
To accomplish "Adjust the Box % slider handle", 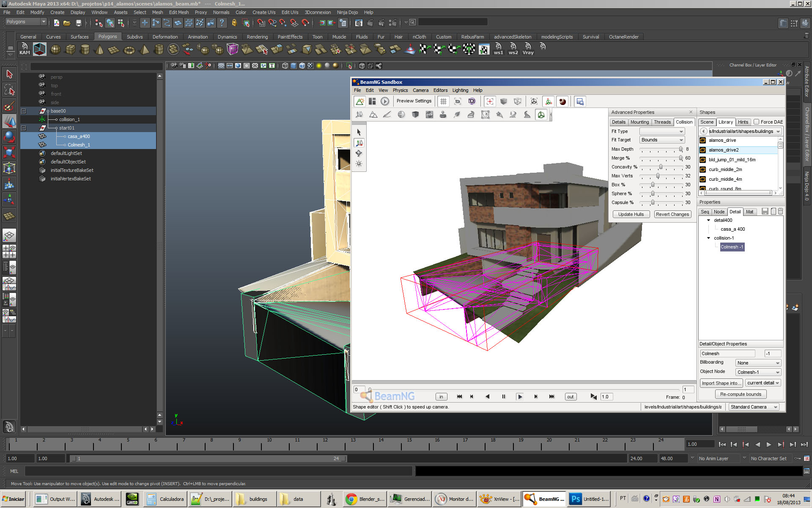I will [x=653, y=185].
